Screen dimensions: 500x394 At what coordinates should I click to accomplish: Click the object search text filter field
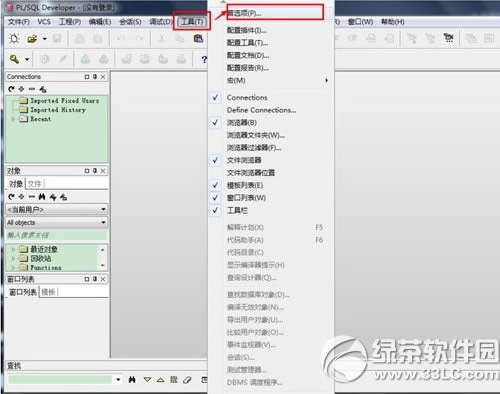(57, 235)
